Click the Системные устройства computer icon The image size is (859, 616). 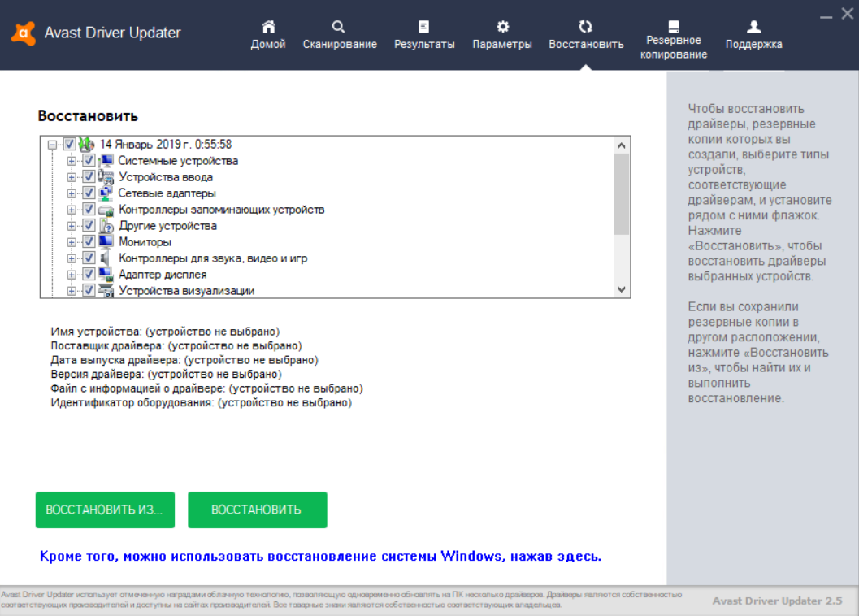106,161
